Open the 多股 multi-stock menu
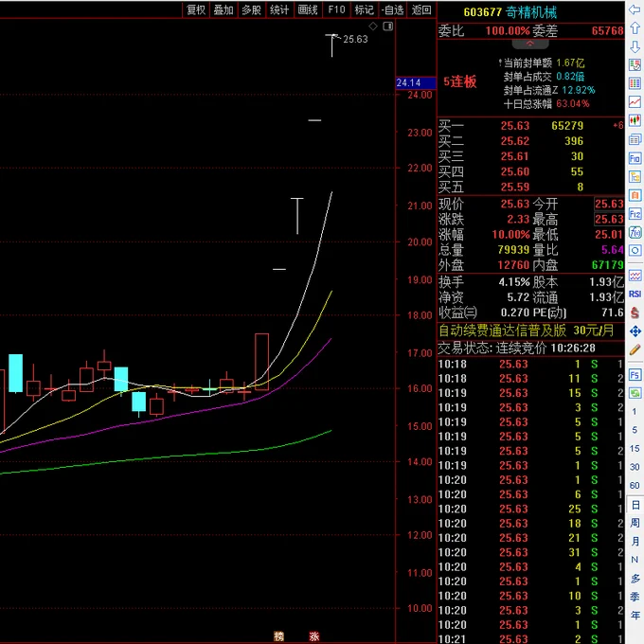The width and height of the screenshot is (644, 644). coord(251,9)
